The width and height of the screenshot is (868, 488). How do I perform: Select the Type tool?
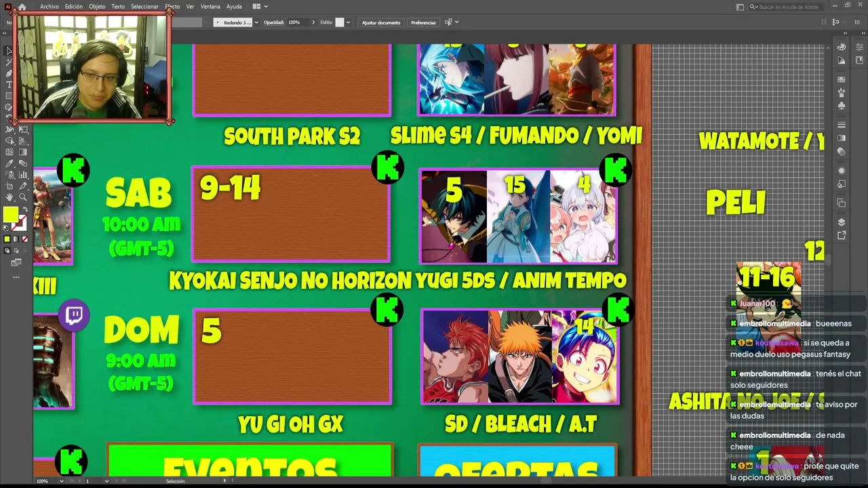(x=9, y=85)
